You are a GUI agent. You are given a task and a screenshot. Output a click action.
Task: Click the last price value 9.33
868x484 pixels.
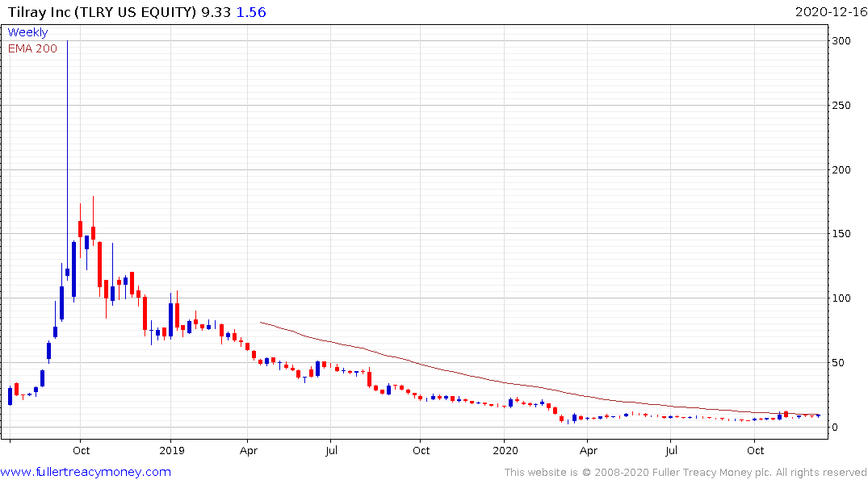(x=216, y=12)
